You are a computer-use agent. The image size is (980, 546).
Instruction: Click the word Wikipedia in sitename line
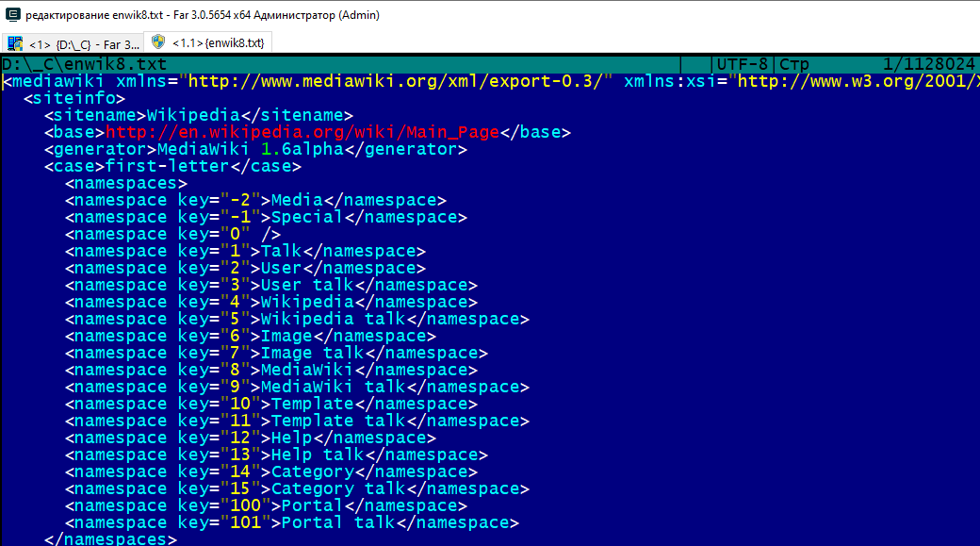193,115
